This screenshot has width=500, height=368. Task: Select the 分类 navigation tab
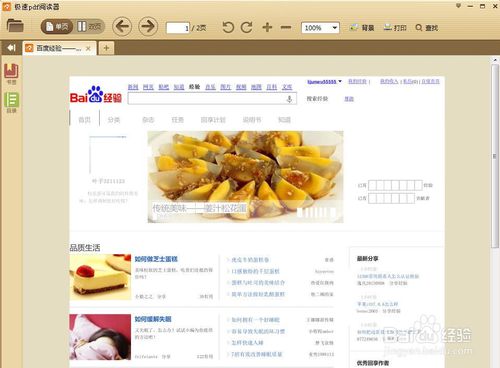pyautogui.click(x=114, y=120)
